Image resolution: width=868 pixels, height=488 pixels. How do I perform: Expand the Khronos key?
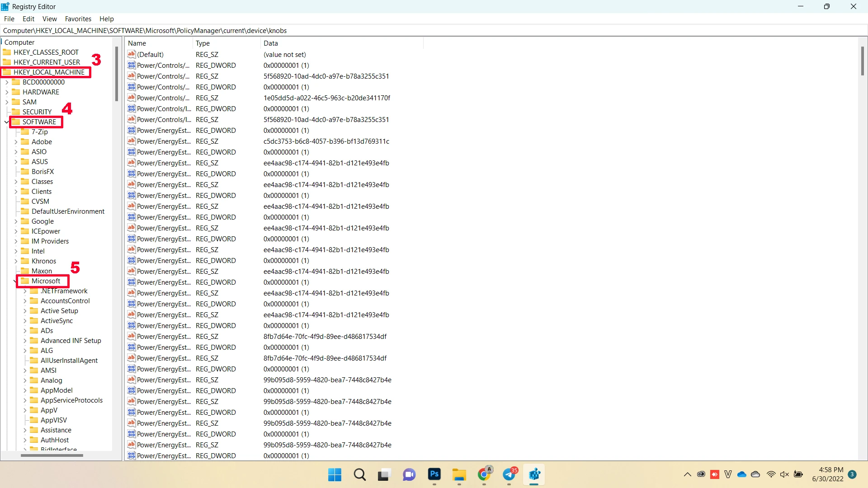pyautogui.click(x=16, y=261)
